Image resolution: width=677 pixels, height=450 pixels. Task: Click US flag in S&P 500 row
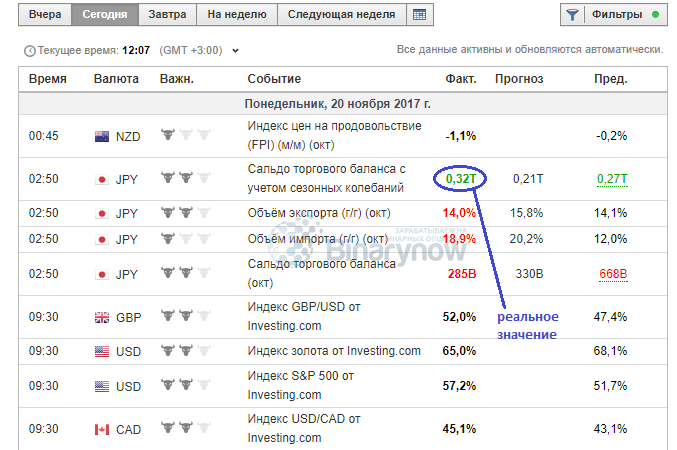point(102,386)
